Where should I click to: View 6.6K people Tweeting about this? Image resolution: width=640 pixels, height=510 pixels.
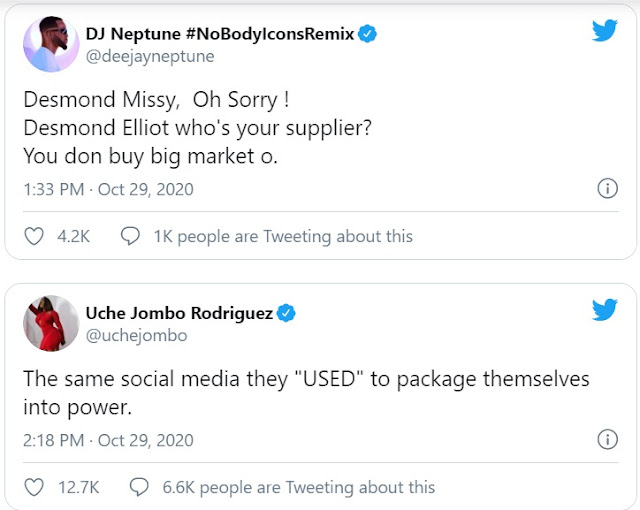pyautogui.click(x=298, y=487)
